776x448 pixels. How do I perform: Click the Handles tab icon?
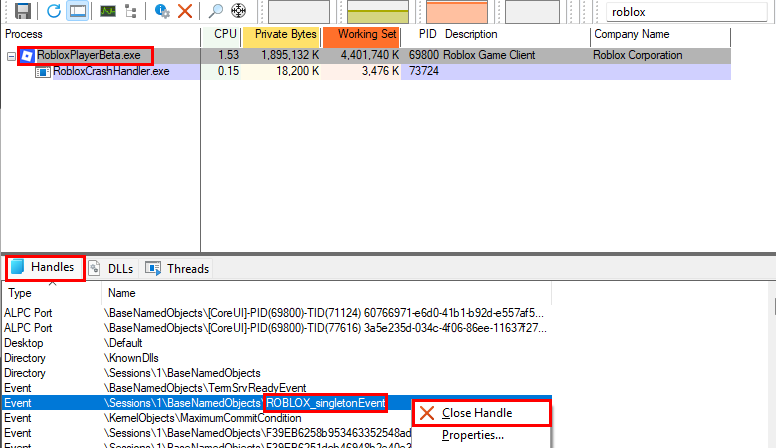18,267
